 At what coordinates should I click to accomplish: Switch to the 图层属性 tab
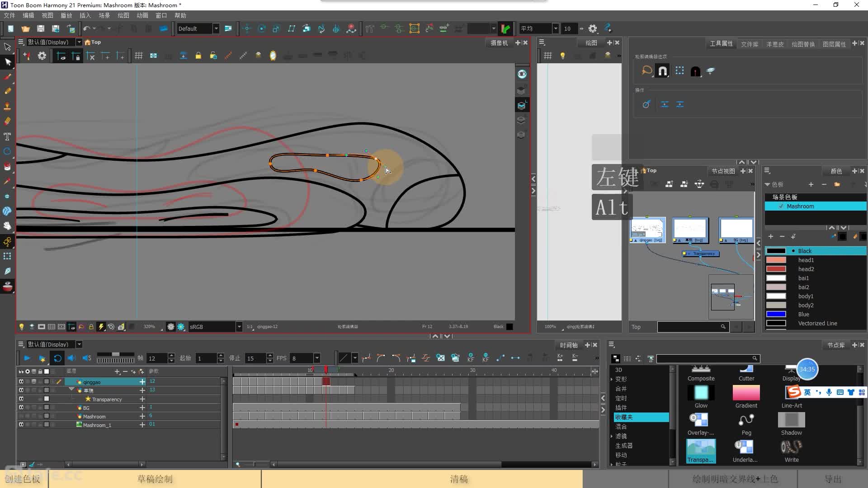(x=834, y=44)
